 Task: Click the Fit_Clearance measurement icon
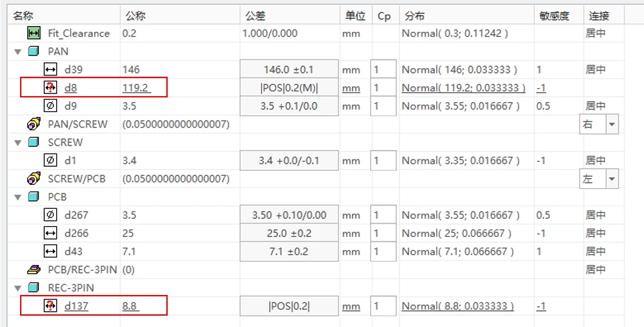(33, 33)
